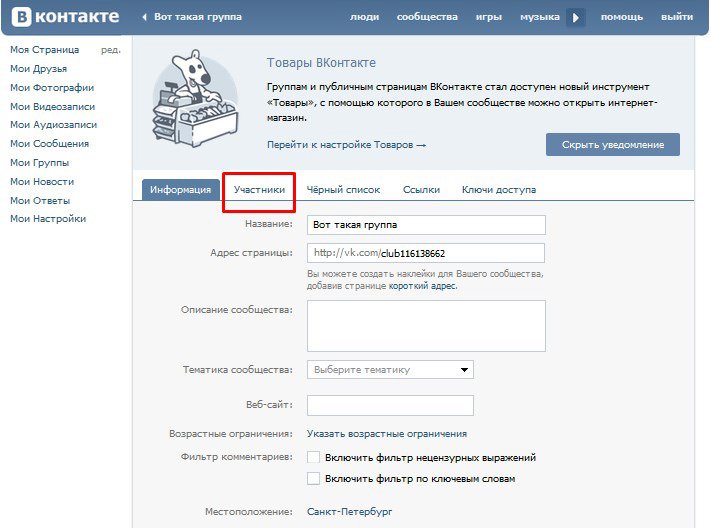Image resolution: width=711 pixels, height=528 pixels.
Task: Click the Скрыть уведомление button
Action: 613,145
